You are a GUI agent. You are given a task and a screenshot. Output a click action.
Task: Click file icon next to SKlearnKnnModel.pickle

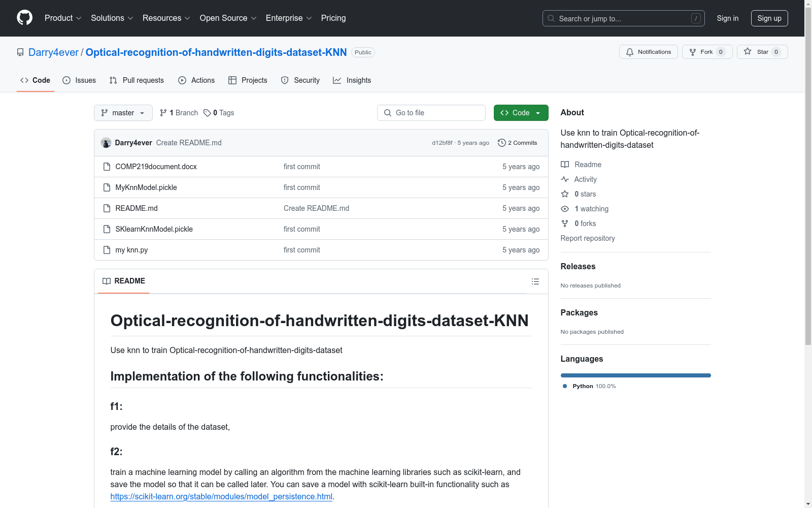pyautogui.click(x=107, y=229)
